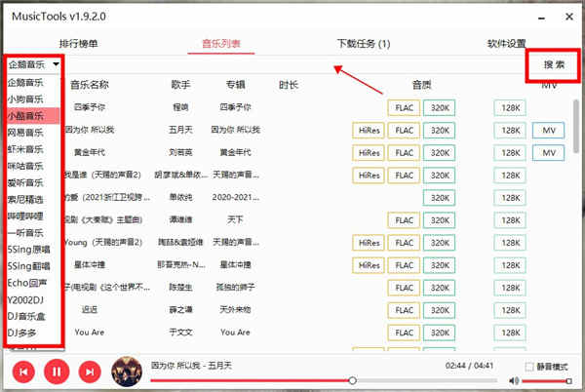Click the 音质 column header
Viewport: 585px width, 392px height.
(x=421, y=85)
